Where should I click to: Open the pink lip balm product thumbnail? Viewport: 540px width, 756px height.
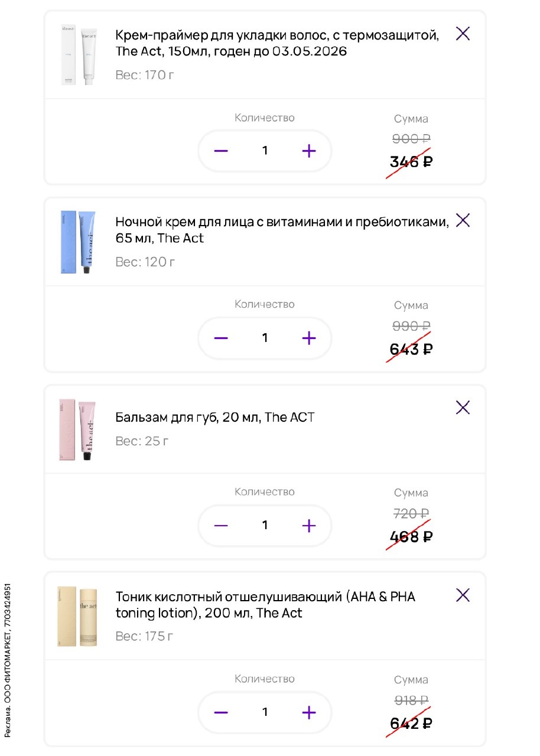click(78, 429)
